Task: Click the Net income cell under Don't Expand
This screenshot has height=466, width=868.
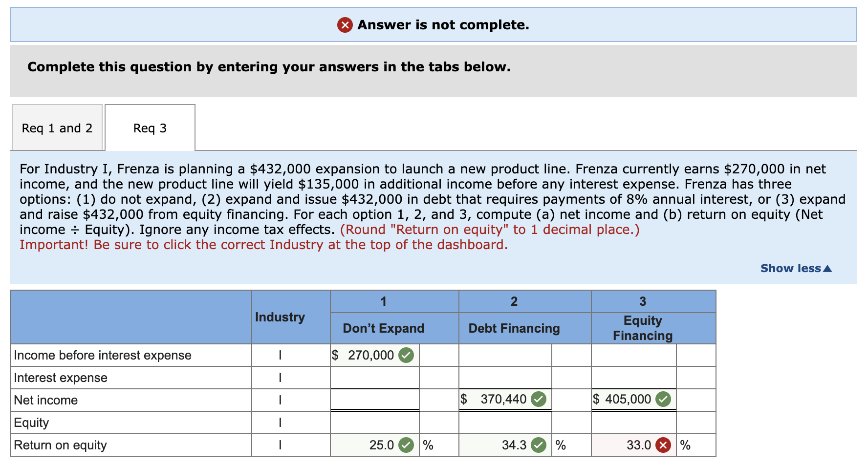Action: pyautogui.click(x=374, y=400)
